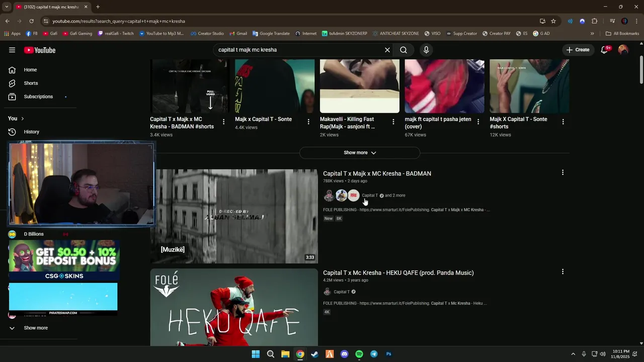Start voice search with the microphone icon

point(426,50)
